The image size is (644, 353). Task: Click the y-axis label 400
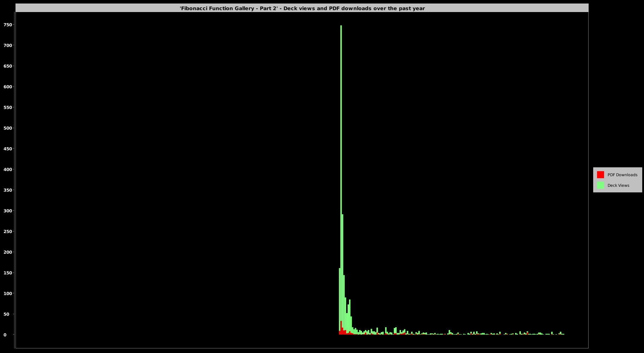pos(8,169)
